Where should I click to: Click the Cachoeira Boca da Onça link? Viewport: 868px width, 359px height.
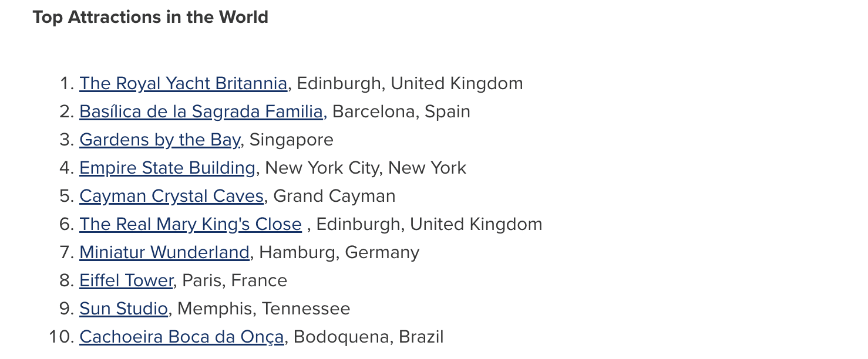tap(181, 337)
